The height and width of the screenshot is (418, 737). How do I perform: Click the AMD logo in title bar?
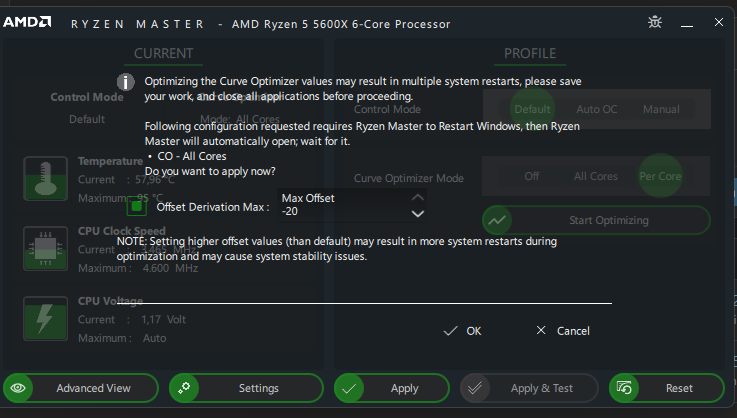(25, 22)
